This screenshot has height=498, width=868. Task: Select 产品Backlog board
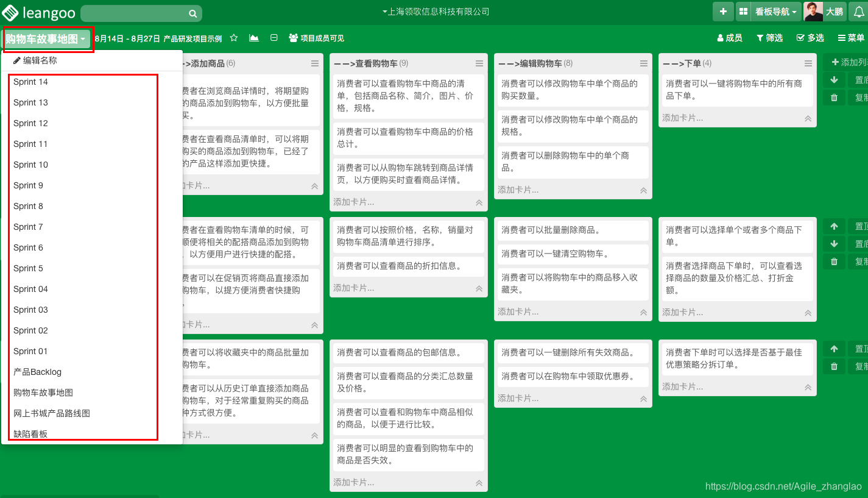37,372
